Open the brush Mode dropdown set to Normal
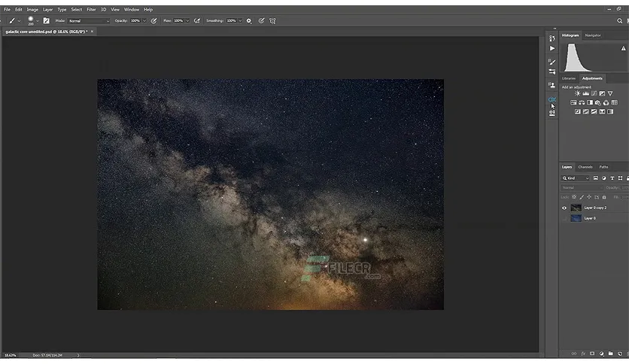 88,21
